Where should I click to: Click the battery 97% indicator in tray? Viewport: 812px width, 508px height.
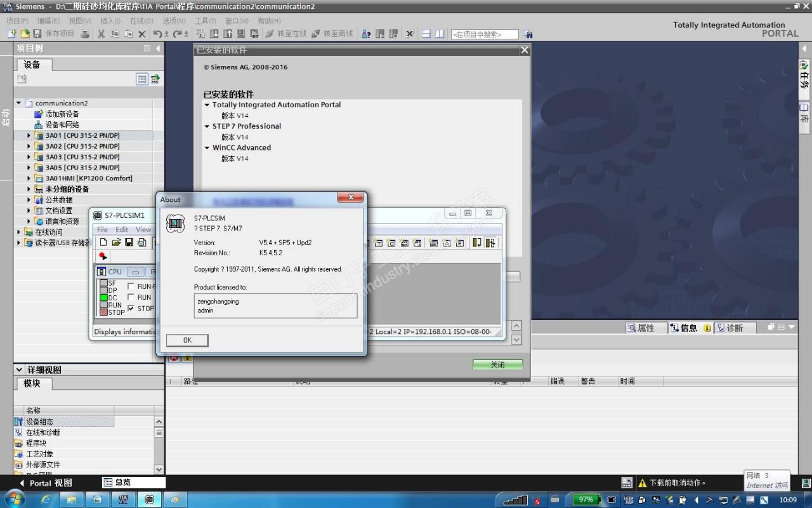pyautogui.click(x=586, y=500)
